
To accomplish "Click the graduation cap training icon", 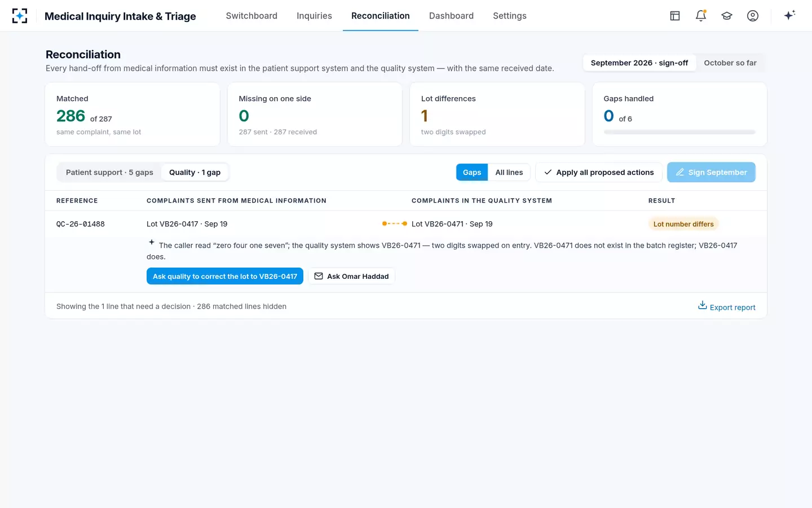I will click(x=727, y=16).
